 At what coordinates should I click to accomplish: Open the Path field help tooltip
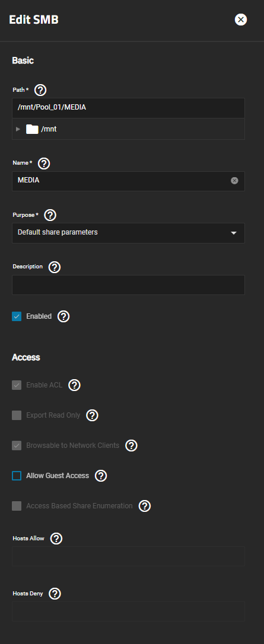coord(40,90)
